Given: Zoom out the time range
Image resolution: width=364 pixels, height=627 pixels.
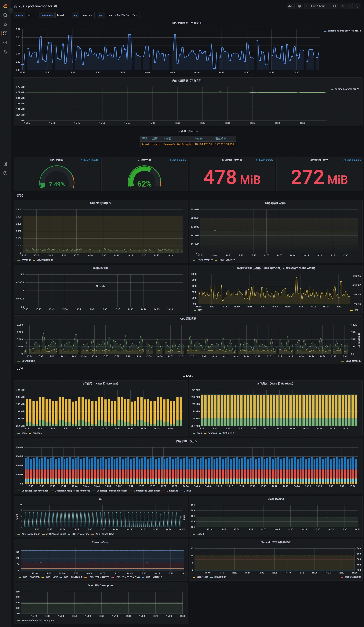Looking at the screenshot, I should pos(335,6).
